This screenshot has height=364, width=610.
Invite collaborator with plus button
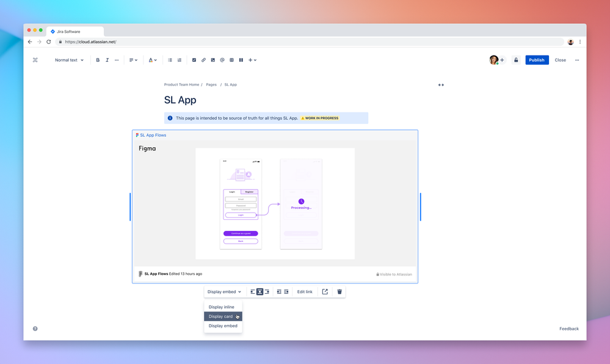(x=502, y=60)
